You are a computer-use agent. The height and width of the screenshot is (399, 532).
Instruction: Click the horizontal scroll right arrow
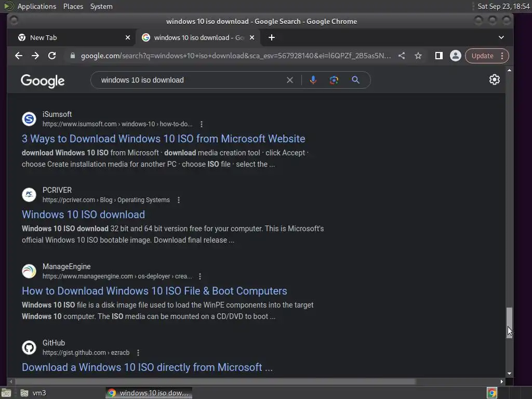coord(502,382)
